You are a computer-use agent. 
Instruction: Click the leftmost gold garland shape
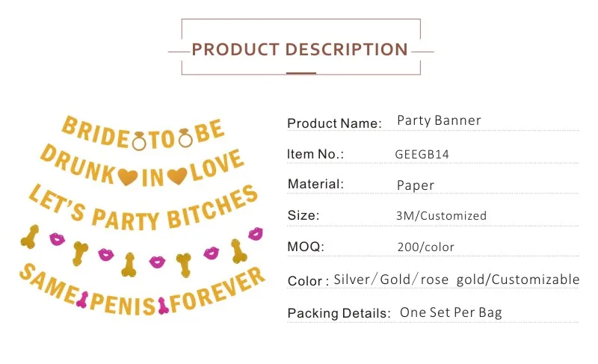pyautogui.click(x=32, y=236)
